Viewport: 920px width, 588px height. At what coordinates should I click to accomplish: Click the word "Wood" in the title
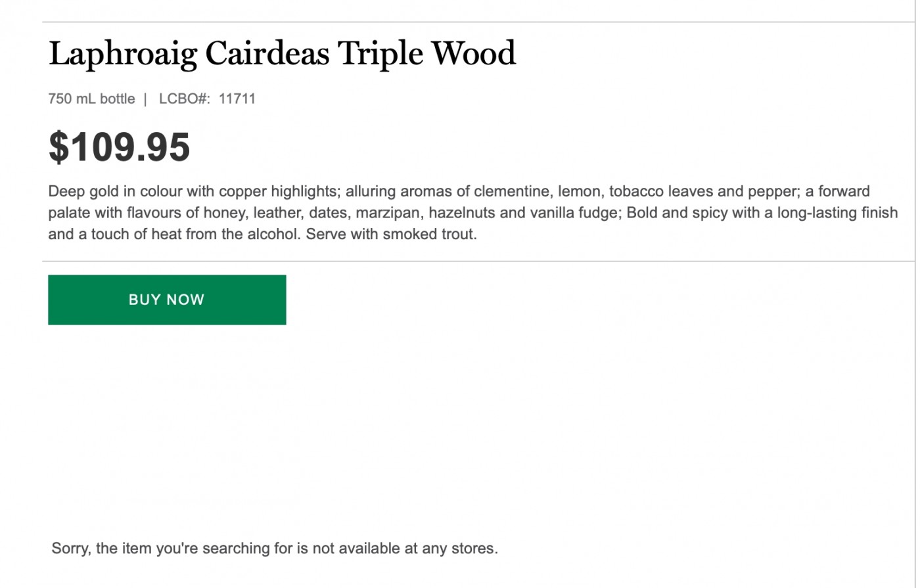coord(473,53)
